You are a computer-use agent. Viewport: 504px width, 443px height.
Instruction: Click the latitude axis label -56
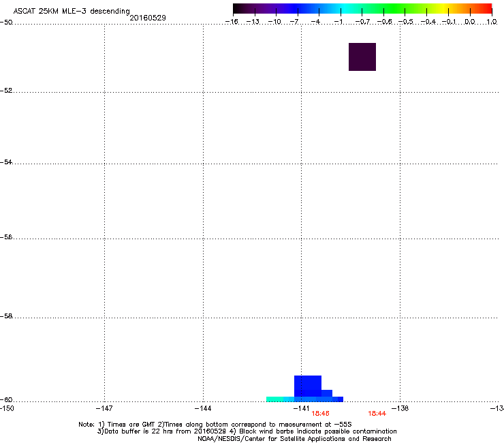[6, 237]
